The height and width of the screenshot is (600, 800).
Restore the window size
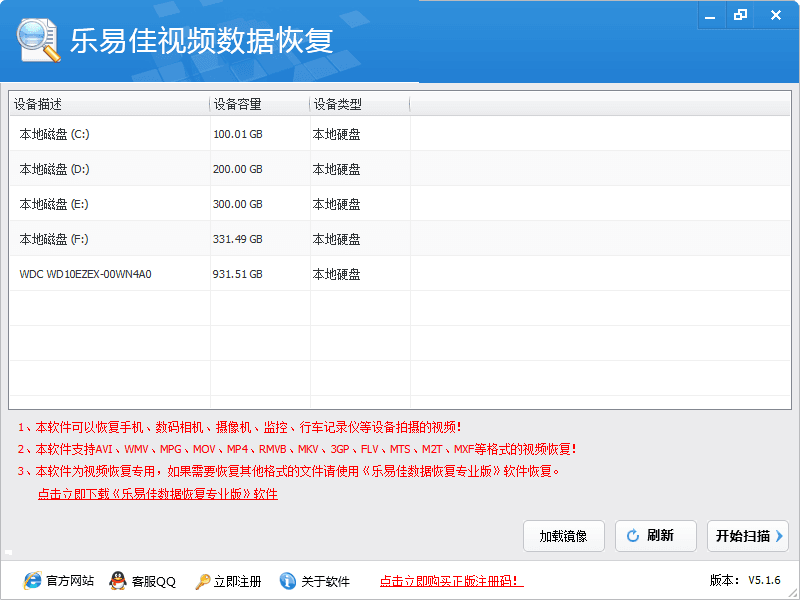(x=740, y=15)
